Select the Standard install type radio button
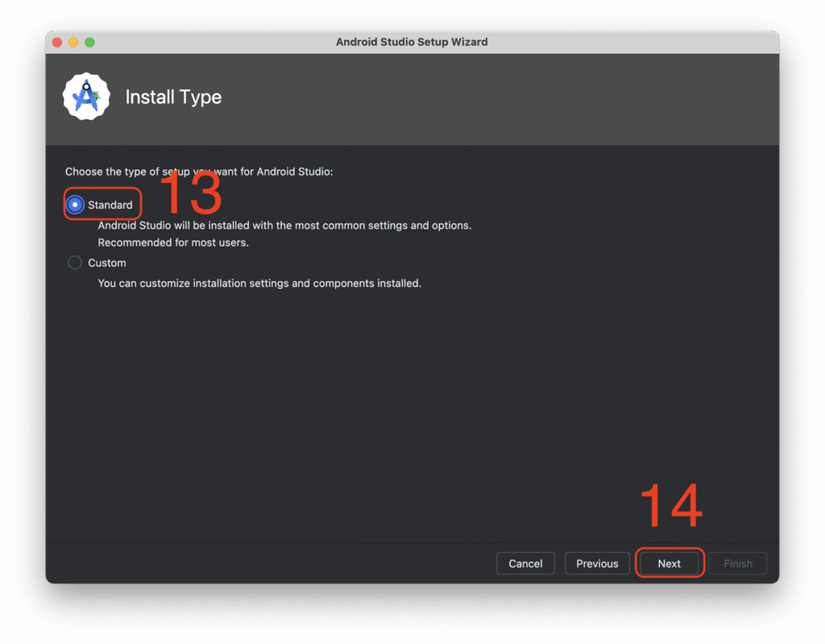825x644 pixels. [75, 205]
